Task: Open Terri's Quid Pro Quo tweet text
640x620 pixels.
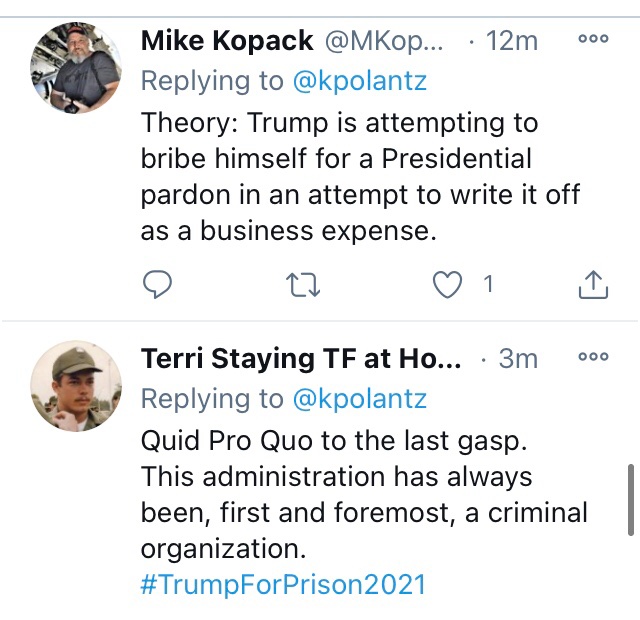Action: click(x=364, y=494)
